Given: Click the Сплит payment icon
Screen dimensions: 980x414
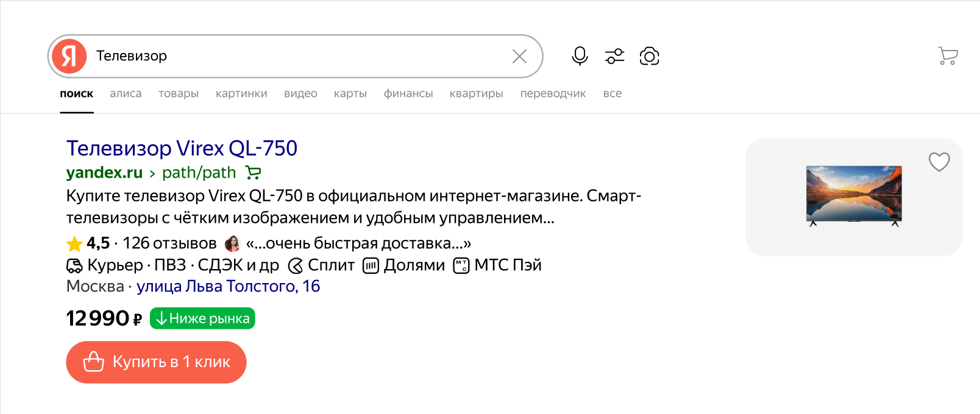Looking at the screenshot, I should (x=295, y=265).
